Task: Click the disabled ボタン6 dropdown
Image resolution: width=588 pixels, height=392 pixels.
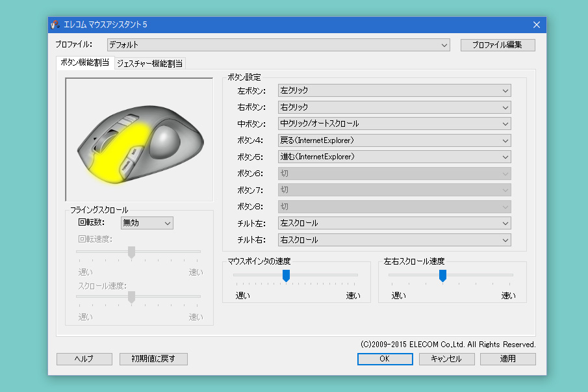Action: (x=394, y=174)
